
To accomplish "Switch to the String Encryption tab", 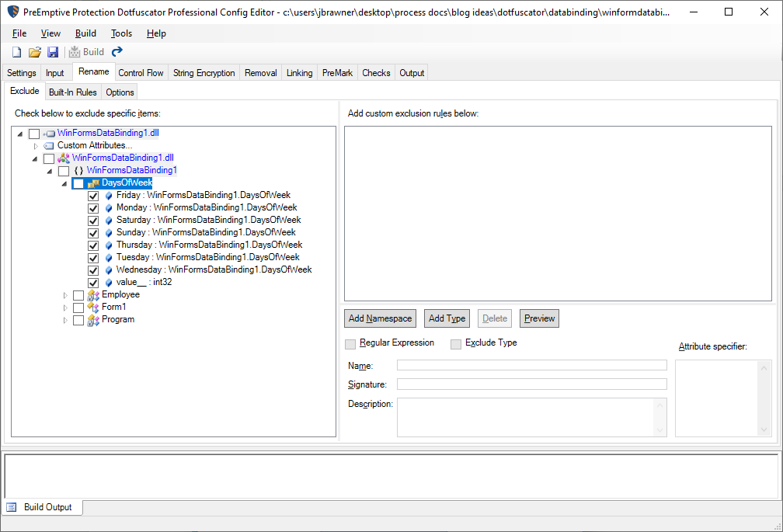I will click(x=204, y=73).
